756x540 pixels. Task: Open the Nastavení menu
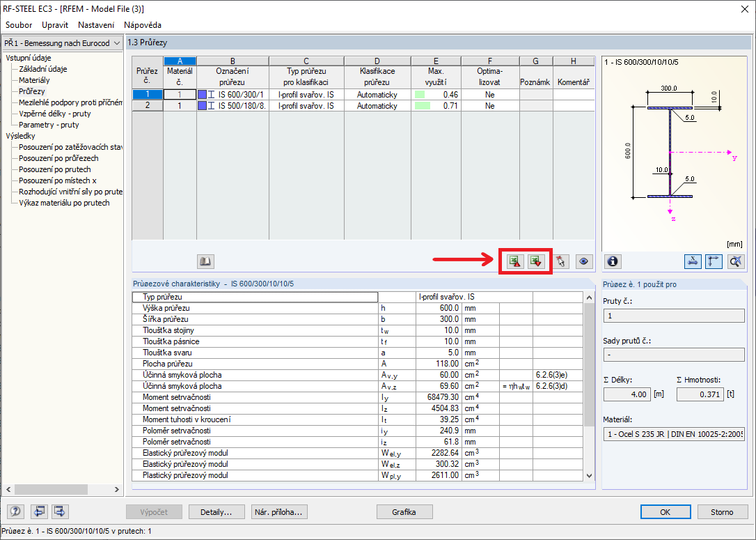97,25
